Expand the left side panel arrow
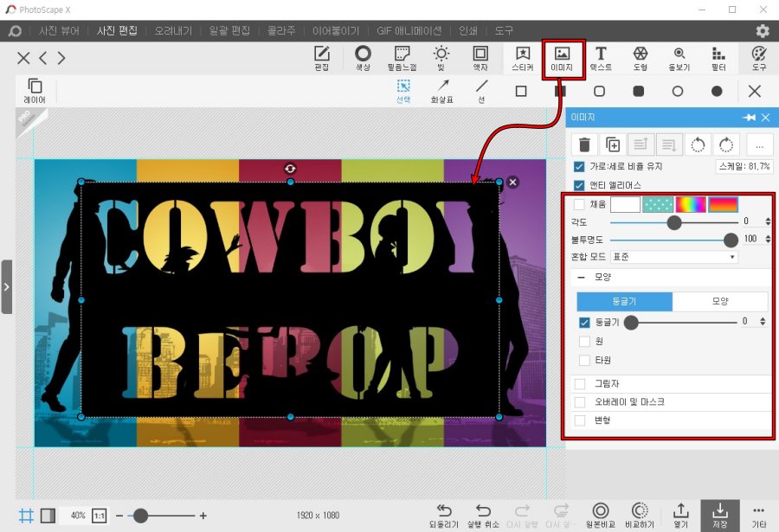 click(x=6, y=286)
